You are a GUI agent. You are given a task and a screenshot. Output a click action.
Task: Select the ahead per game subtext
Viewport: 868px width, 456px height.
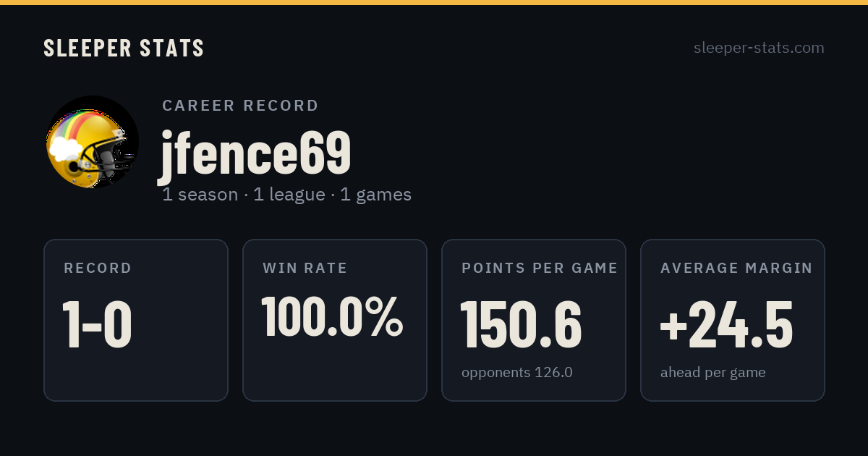713,373
